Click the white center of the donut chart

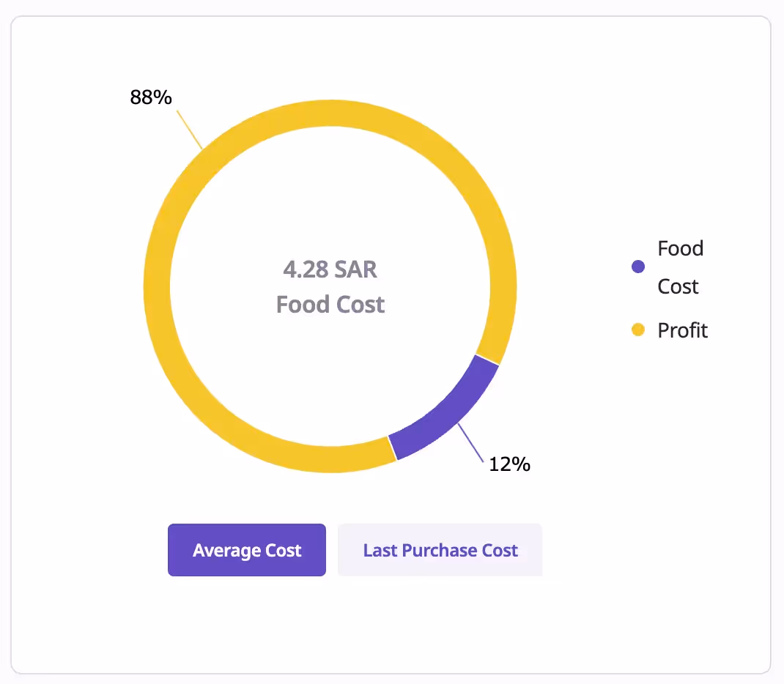[x=330, y=287]
